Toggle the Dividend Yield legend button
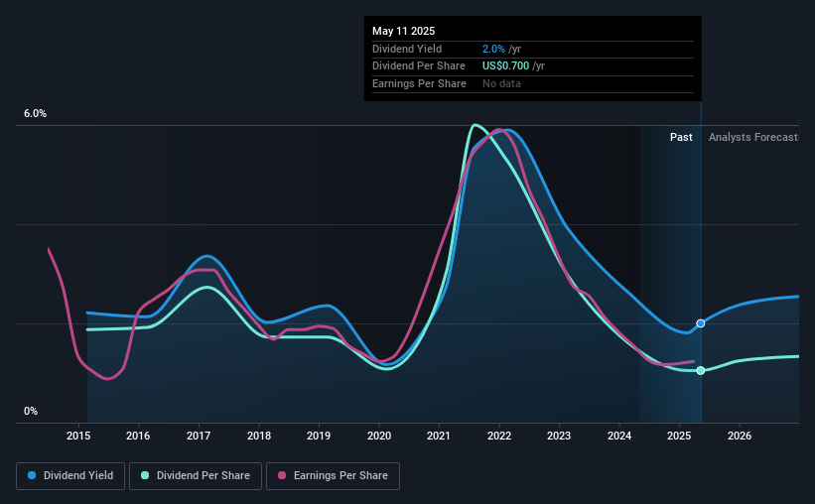 (70, 476)
